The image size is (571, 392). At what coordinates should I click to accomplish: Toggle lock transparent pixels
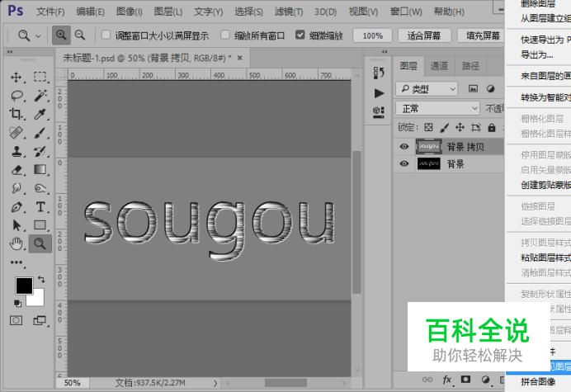(x=428, y=128)
